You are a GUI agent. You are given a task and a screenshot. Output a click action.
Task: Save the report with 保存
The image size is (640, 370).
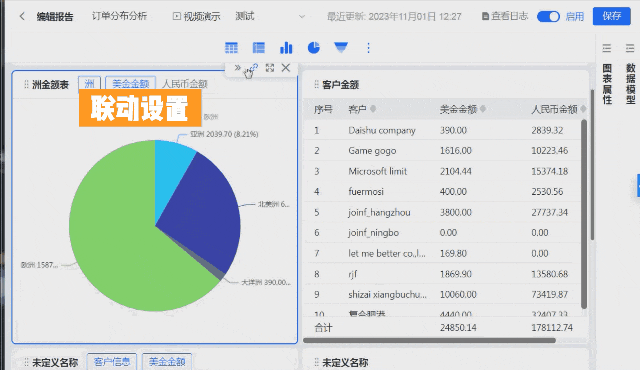pos(611,16)
